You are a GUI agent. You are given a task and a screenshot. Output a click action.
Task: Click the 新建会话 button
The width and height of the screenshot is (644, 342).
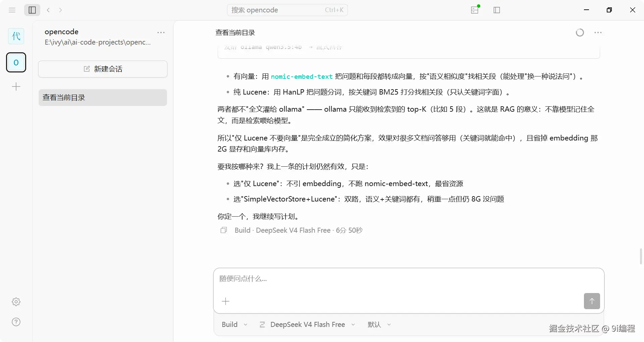tap(103, 69)
